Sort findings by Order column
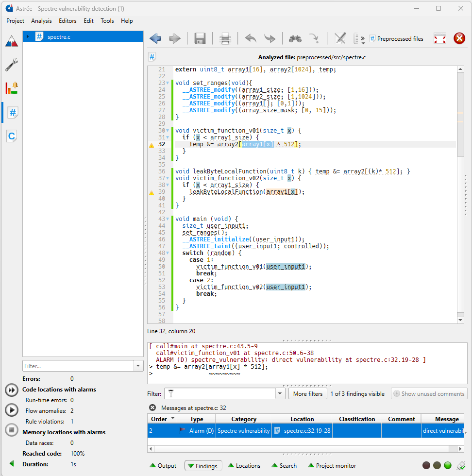This screenshot has height=476, width=472. (162, 419)
